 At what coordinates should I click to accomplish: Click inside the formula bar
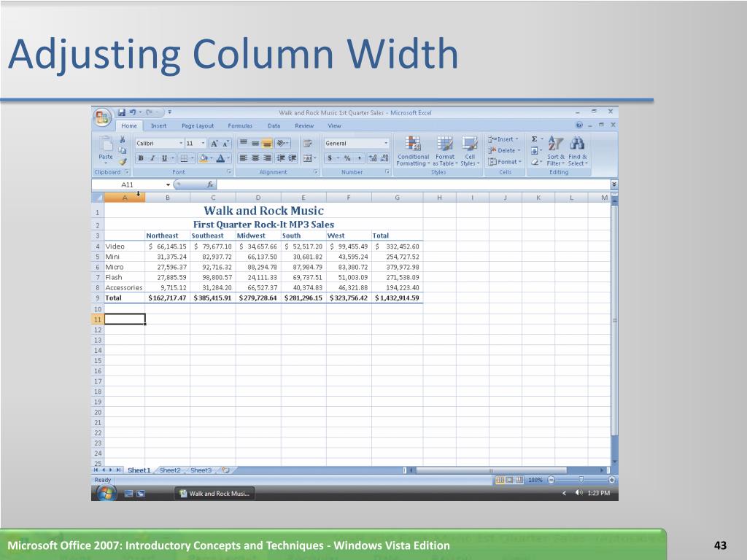click(413, 184)
